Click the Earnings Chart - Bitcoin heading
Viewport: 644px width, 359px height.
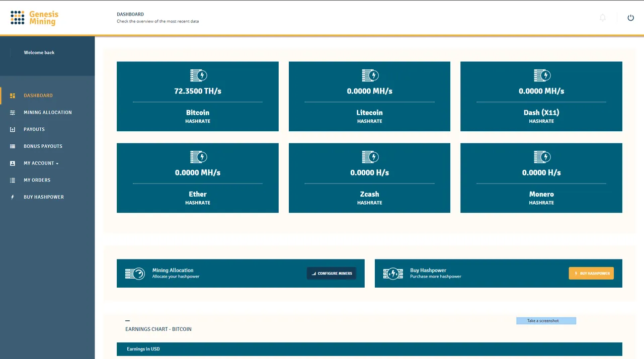click(158, 329)
